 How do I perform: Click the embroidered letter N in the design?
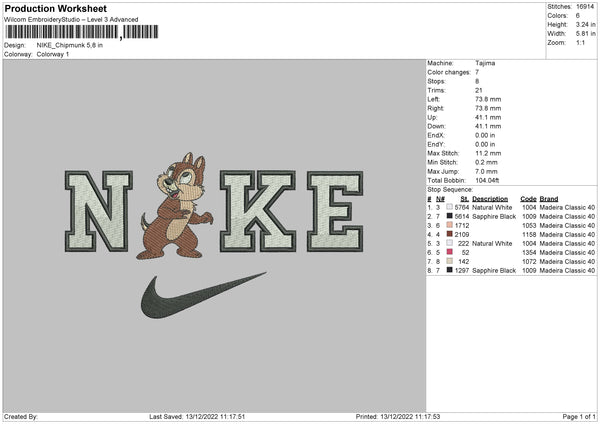tap(99, 211)
